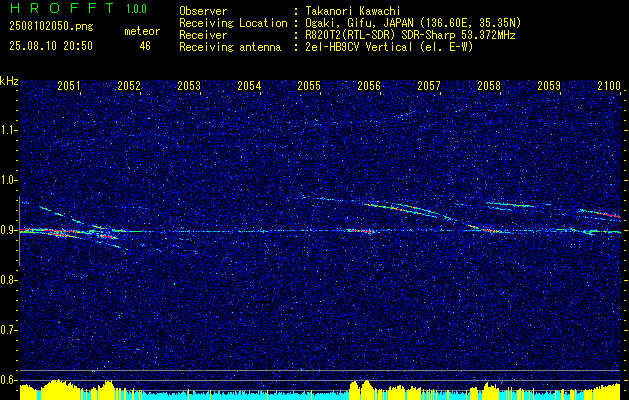The width and height of the screenshot is (629, 400).
Task: Click the 0.7 kHz axis label
Action: pyautogui.click(x=8, y=330)
